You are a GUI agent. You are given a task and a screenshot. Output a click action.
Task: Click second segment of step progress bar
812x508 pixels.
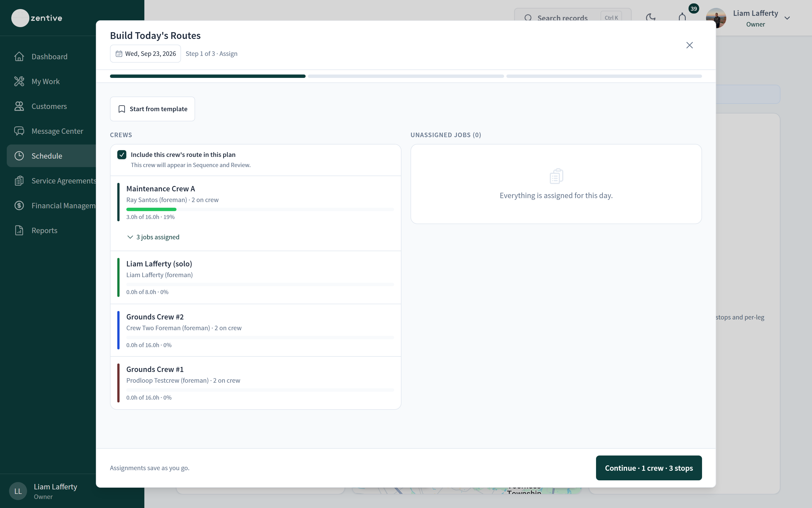click(x=406, y=76)
